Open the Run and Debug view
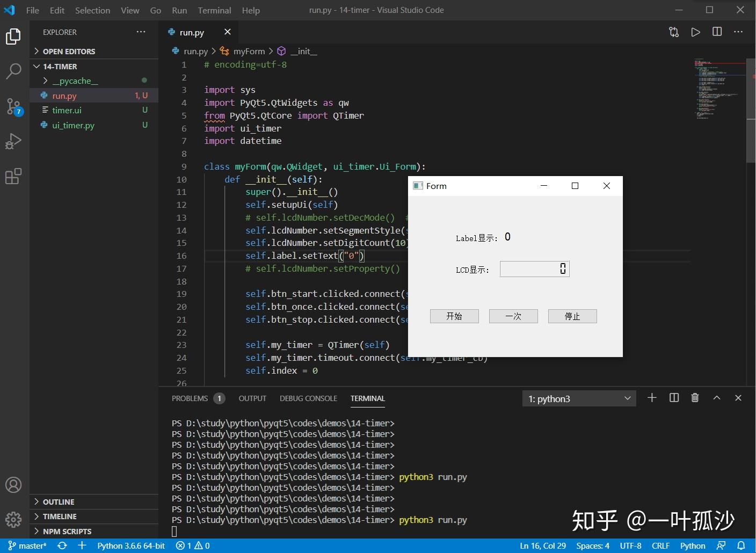The height and width of the screenshot is (553, 756). pyautogui.click(x=13, y=141)
